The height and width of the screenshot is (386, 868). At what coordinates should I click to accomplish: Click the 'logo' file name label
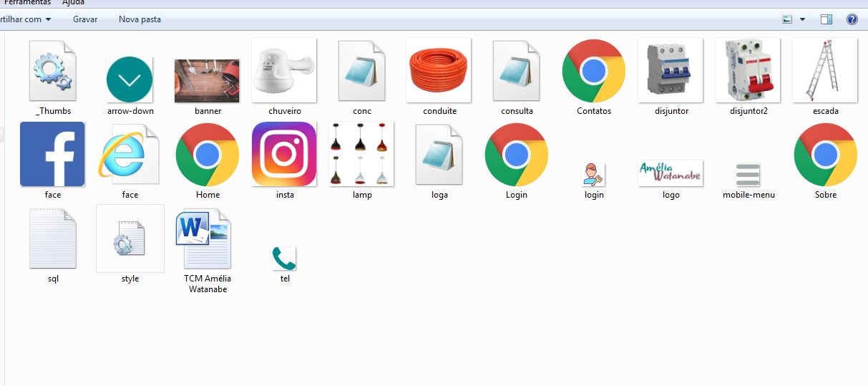coord(671,195)
